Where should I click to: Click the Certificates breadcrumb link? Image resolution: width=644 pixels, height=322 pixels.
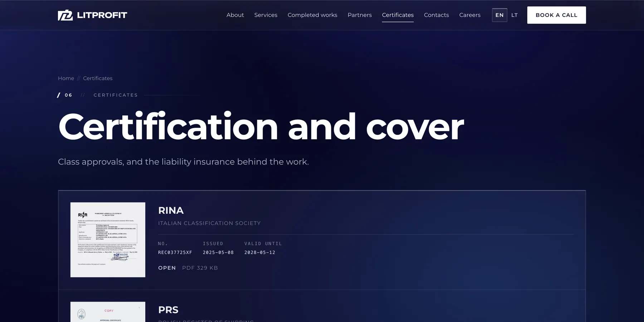click(98, 78)
